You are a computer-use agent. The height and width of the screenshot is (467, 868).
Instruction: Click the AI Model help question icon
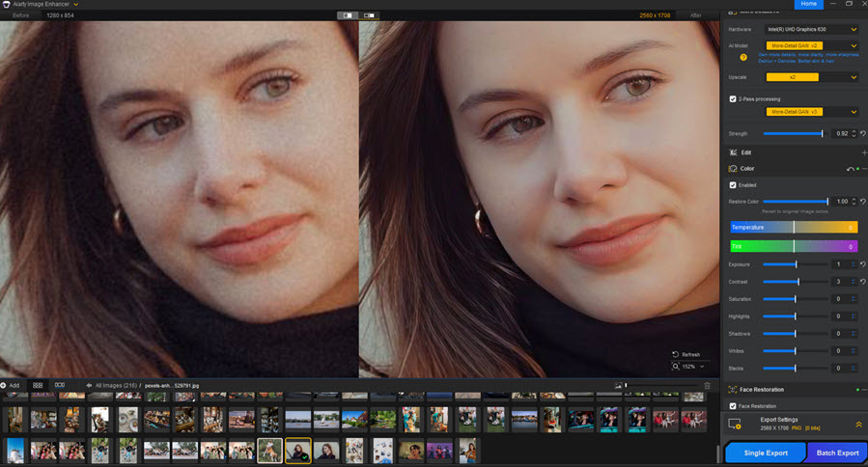[743, 58]
